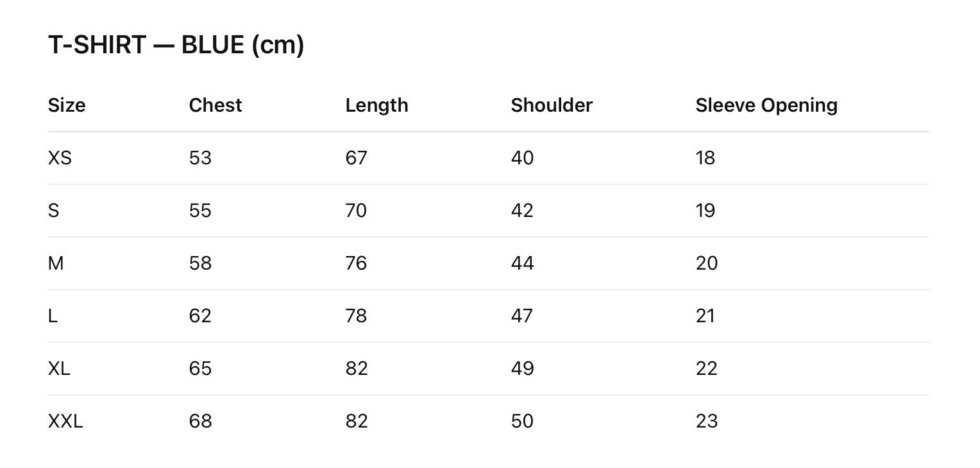980x468 pixels.
Task: Click shoulder value 44 for M
Action: click(x=522, y=263)
